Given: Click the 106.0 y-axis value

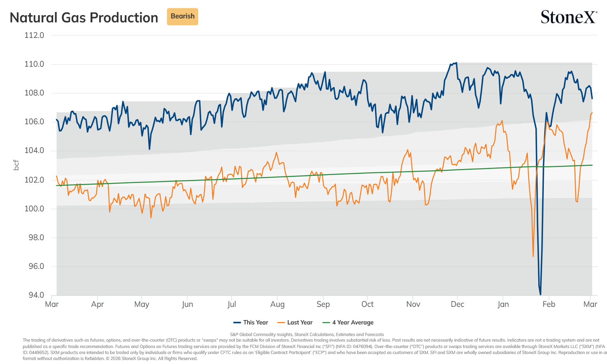Looking at the screenshot, I should [34, 122].
